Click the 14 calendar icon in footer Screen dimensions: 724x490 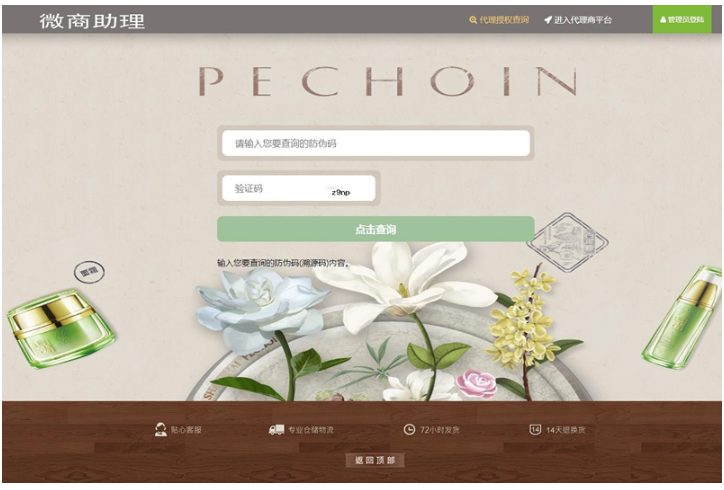point(535,430)
